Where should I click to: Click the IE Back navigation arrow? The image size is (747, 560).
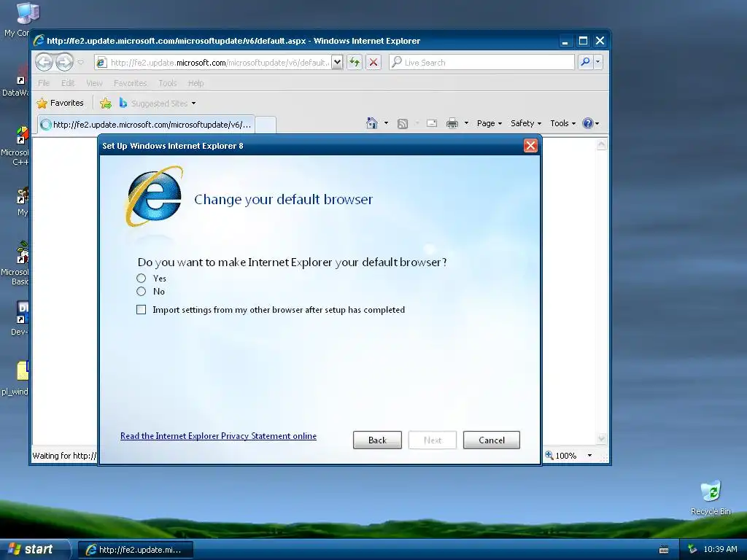pos(44,62)
